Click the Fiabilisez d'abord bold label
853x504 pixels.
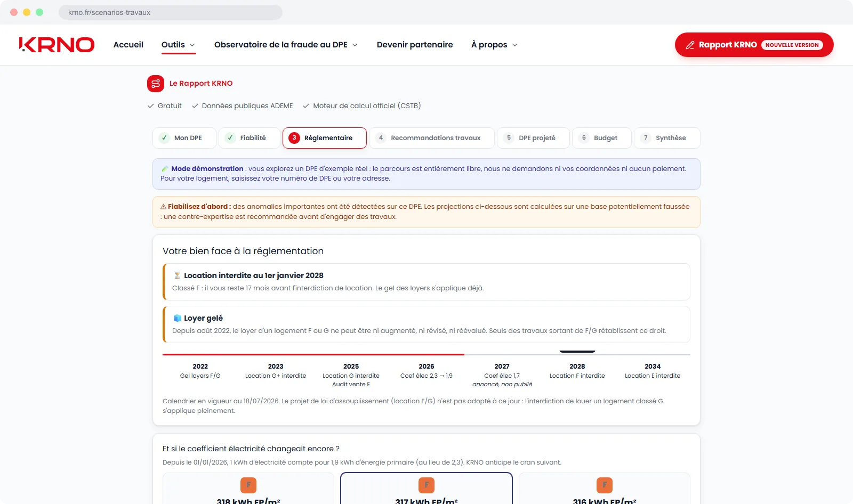199,207
